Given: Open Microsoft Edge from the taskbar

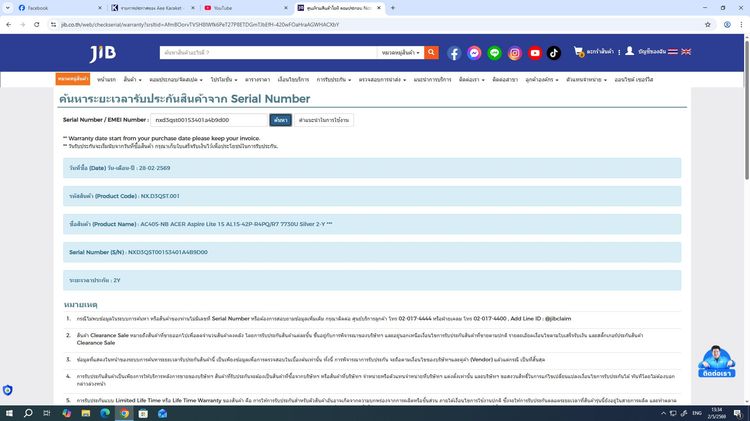Looking at the screenshot, I should pyautogui.click(x=105, y=413).
